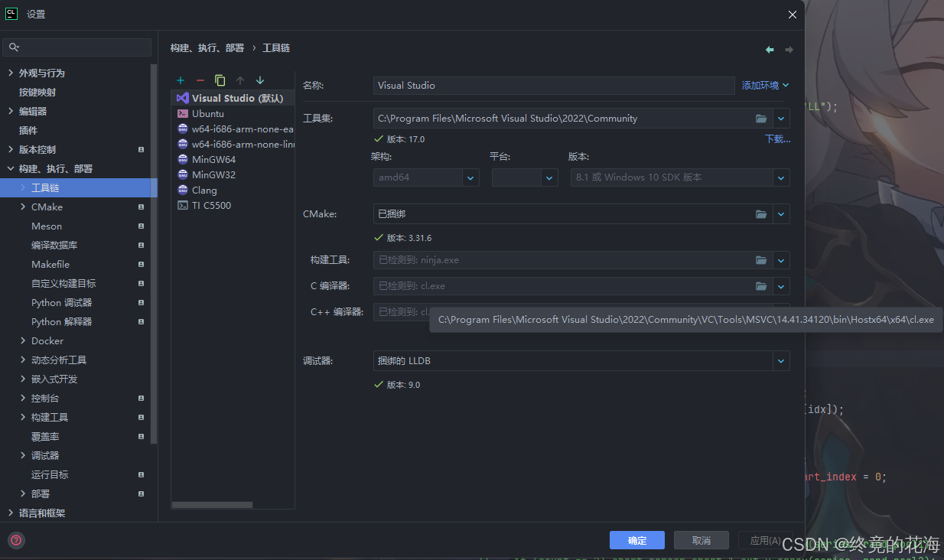Click in the 名称 input field
Viewport: 944px width, 560px height.
(554, 86)
